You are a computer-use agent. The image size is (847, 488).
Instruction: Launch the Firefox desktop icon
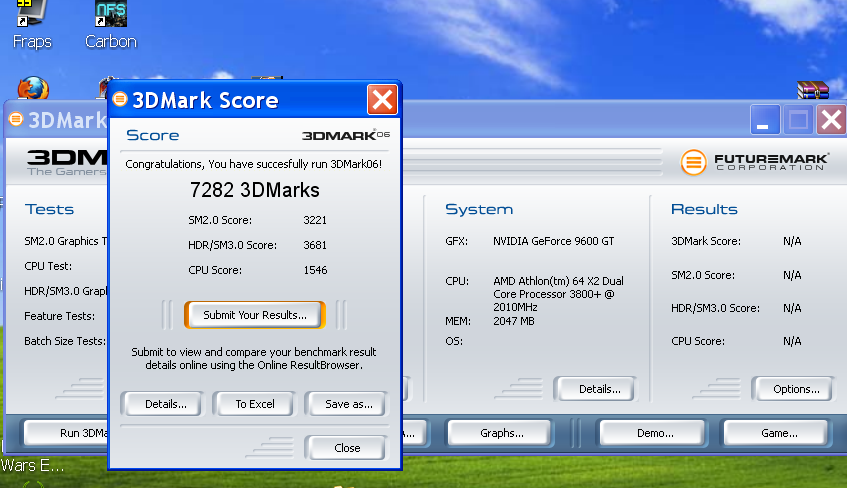click(33, 88)
